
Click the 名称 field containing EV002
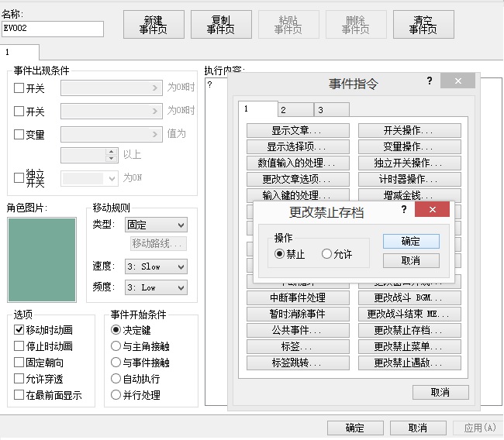[53, 29]
